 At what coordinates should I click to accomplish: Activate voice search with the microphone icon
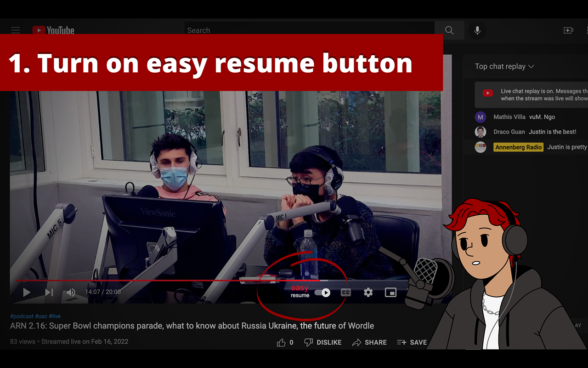click(477, 30)
